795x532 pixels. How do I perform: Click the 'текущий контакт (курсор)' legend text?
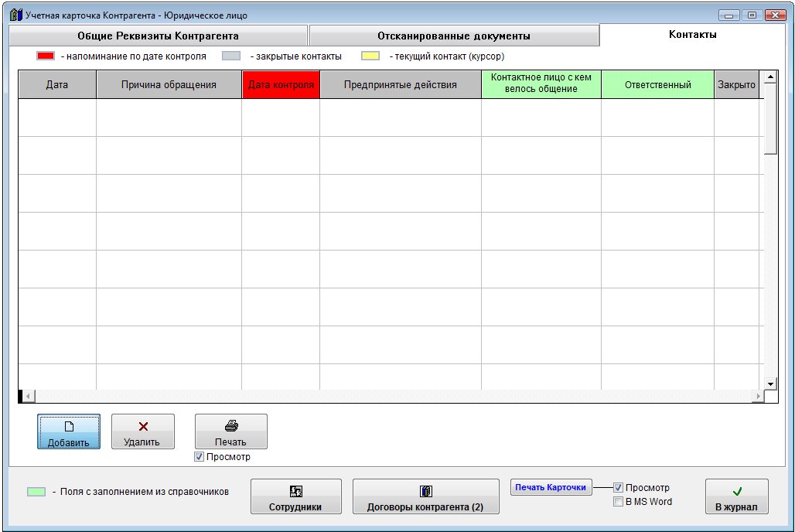pyautogui.click(x=450, y=56)
